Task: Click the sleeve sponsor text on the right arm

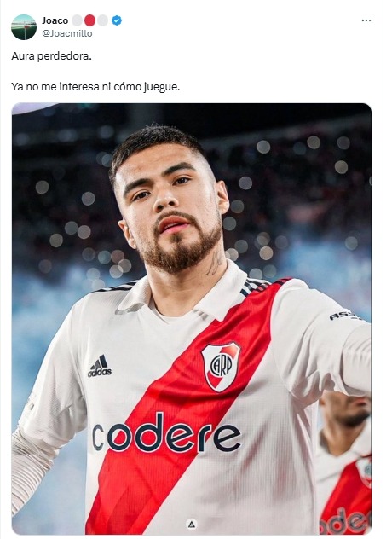Action: (x=345, y=316)
